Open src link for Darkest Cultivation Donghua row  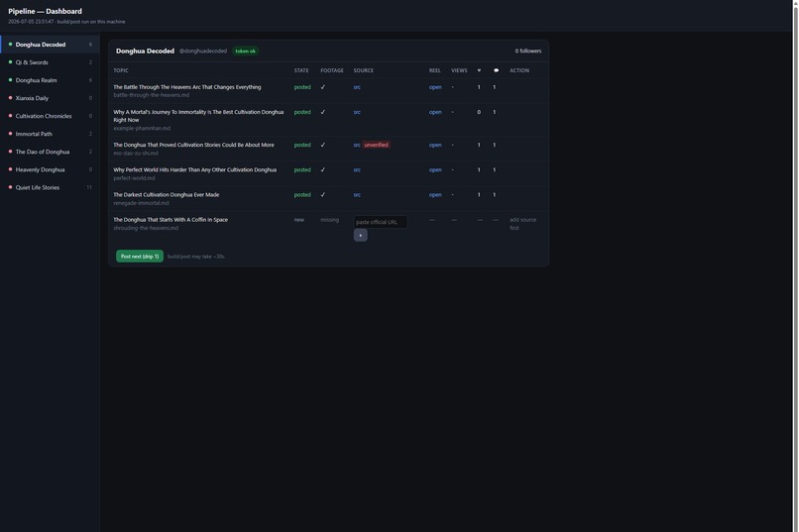(x=357, y=195)
